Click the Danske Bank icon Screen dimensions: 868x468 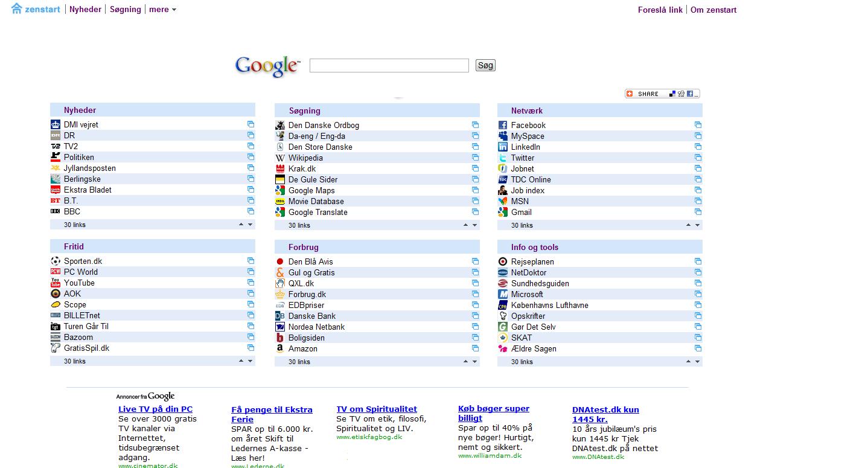click(x=280, y=316)
